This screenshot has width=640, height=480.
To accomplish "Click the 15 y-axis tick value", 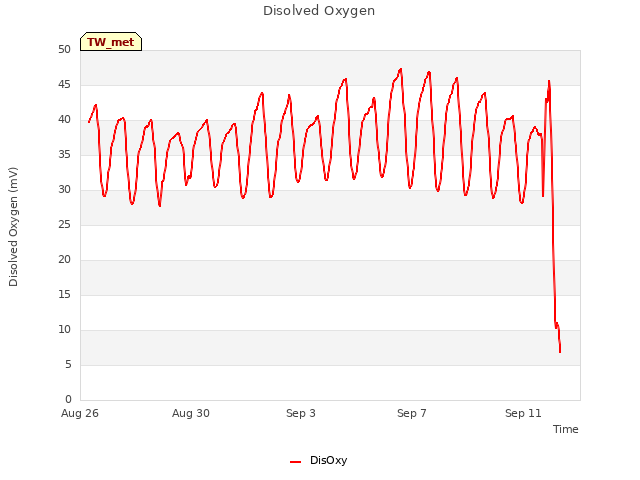I will tap(64, 295).
